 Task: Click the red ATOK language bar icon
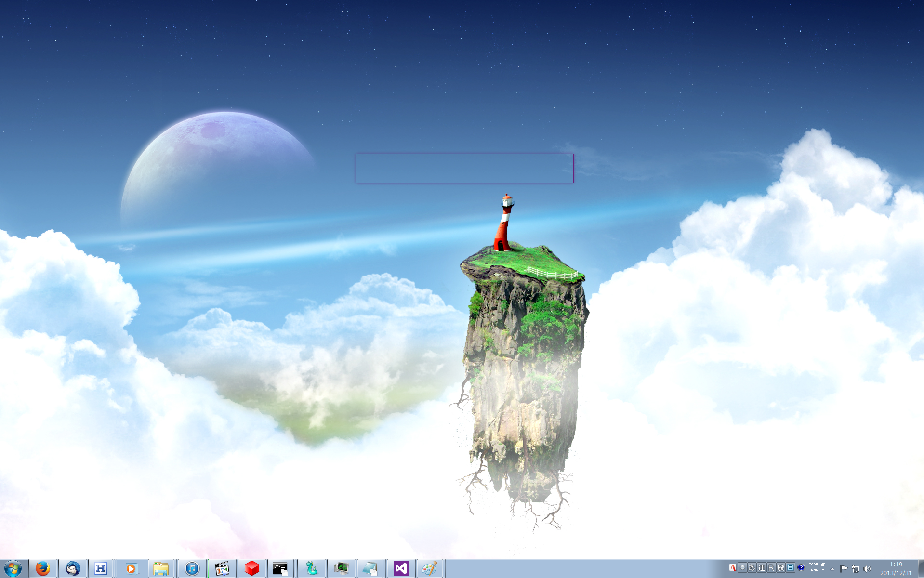coord(732,568)
